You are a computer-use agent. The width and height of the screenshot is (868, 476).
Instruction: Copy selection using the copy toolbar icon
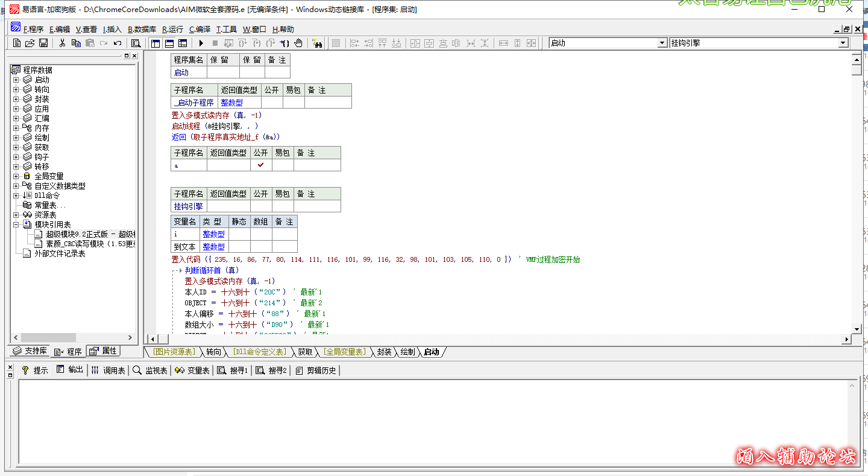coord(75,43)
